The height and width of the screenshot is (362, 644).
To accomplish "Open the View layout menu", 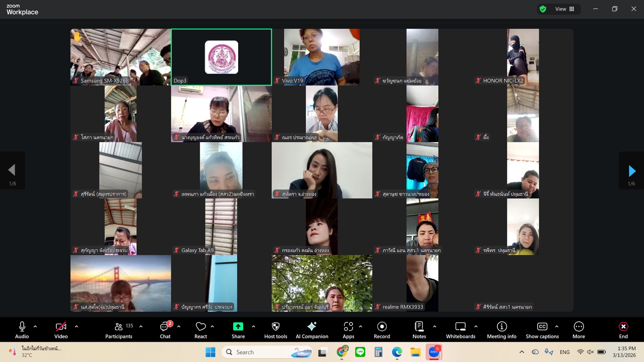I will pos(564,9).
